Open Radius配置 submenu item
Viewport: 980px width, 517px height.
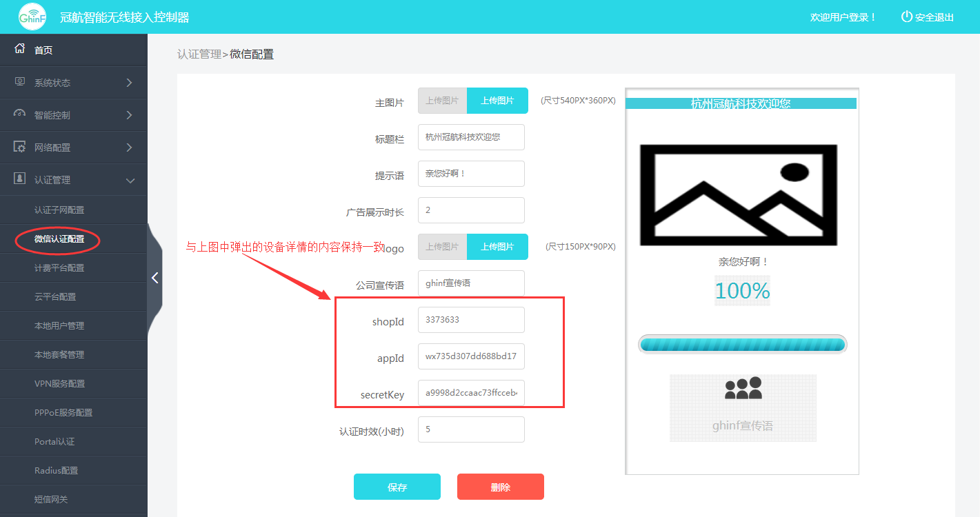tap(56, 470)
